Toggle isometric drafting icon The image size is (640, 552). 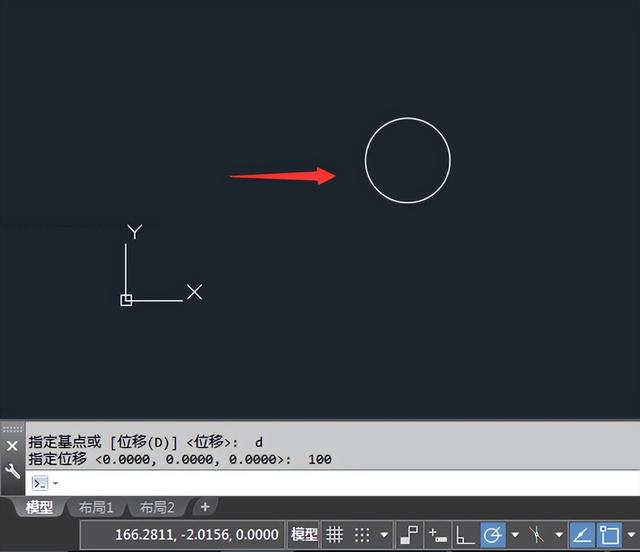[x=537, y=534]
